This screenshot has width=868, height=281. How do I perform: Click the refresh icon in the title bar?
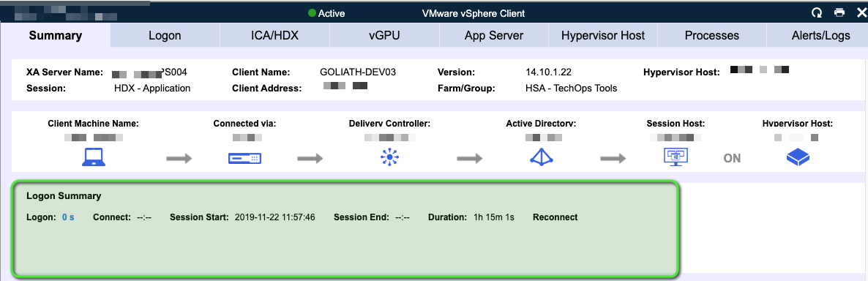[x=816, y=12]
